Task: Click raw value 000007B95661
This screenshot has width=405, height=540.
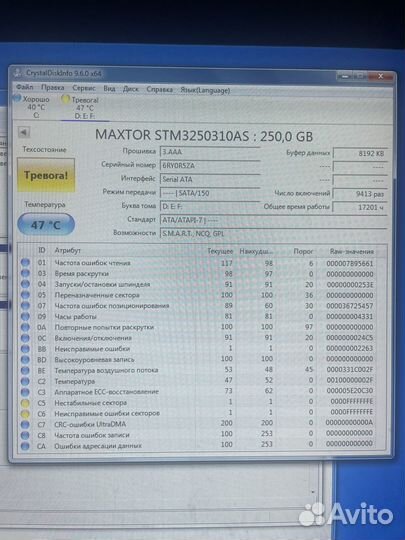Action: point(350,263)
